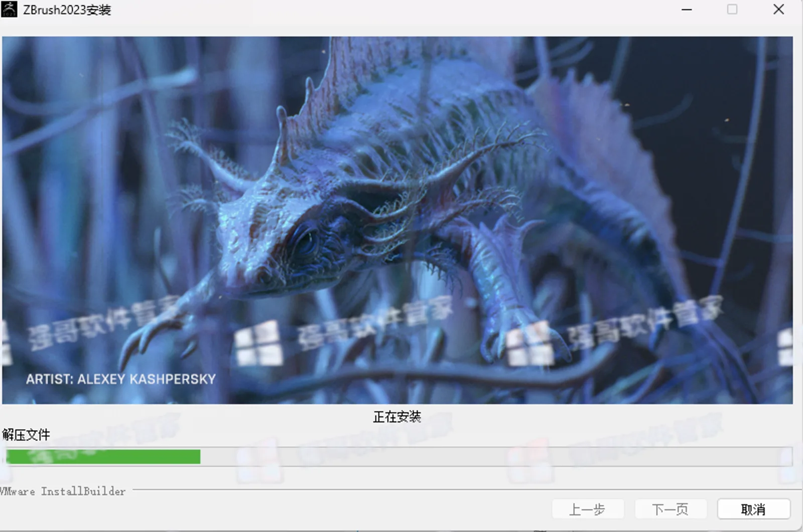The image size is (803, 532).
Task: Click the creature artwork banner image
Action: [x=397, y=220]
